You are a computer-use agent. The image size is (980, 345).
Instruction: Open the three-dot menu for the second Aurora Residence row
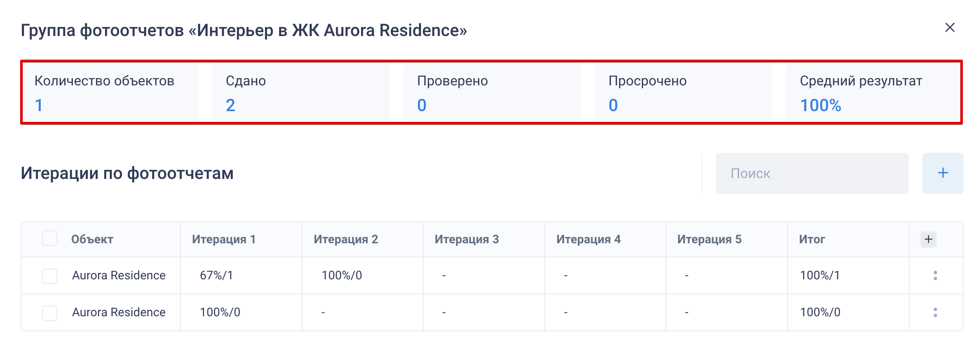tap(935, 312)
